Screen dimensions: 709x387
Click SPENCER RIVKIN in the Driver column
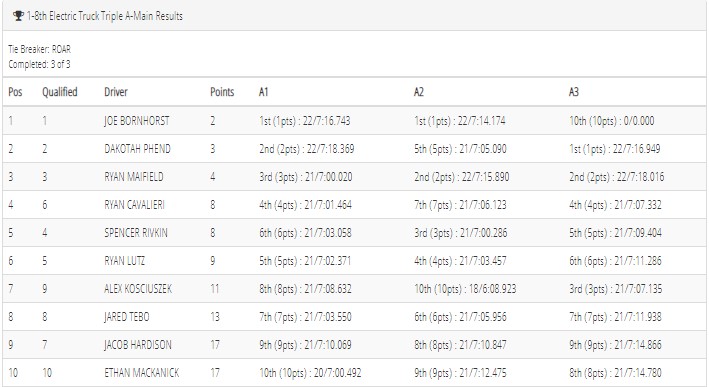pos(136,233)
